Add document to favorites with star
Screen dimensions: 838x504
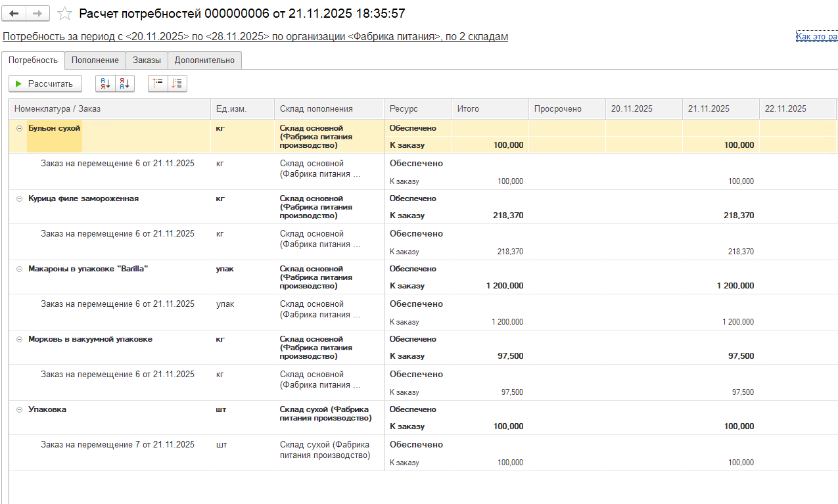(64, 13)
